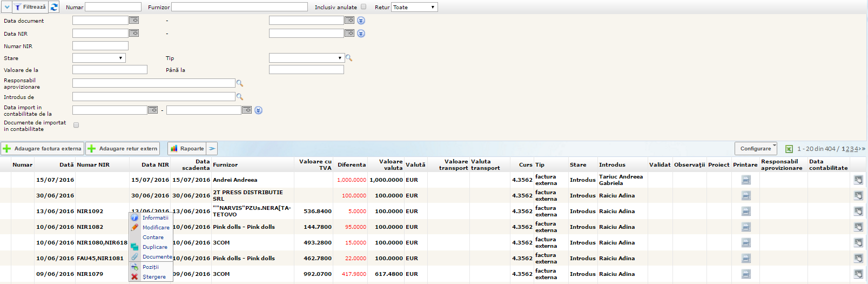Open calendar picker for Data NIR start
This screenshot has width=868, height=284.
coord(133,33)
